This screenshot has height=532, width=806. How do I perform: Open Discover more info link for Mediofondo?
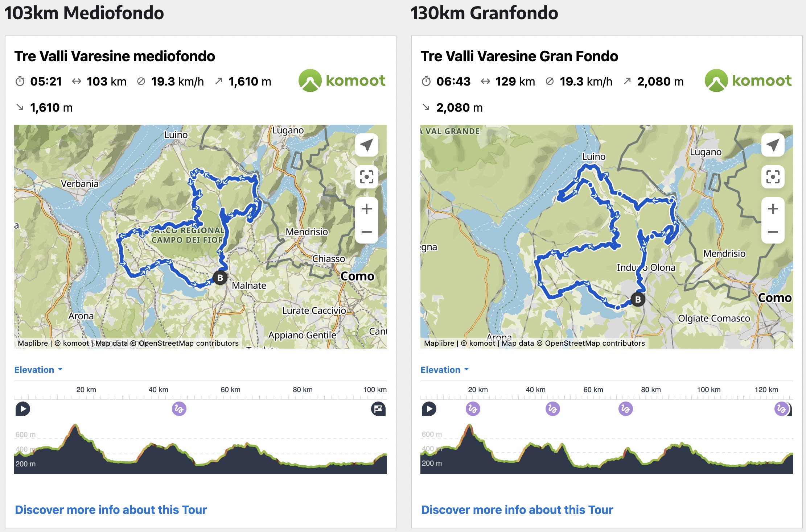pos(111,510)
